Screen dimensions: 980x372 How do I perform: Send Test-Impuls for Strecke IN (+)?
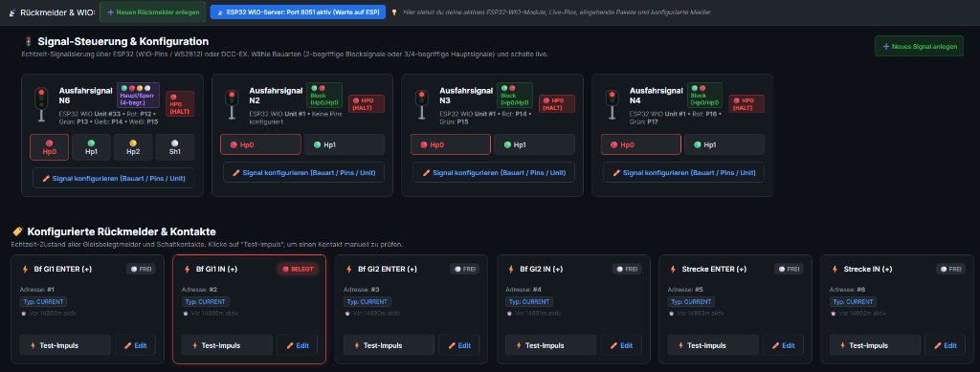875,345
